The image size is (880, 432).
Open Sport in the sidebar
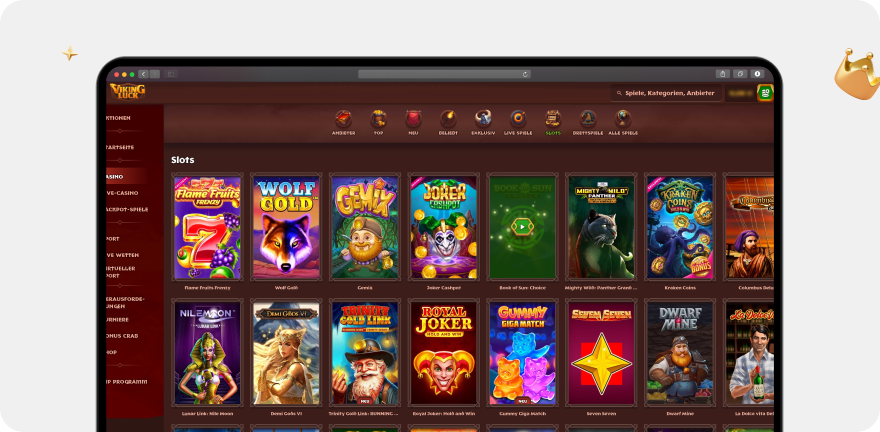113,238
